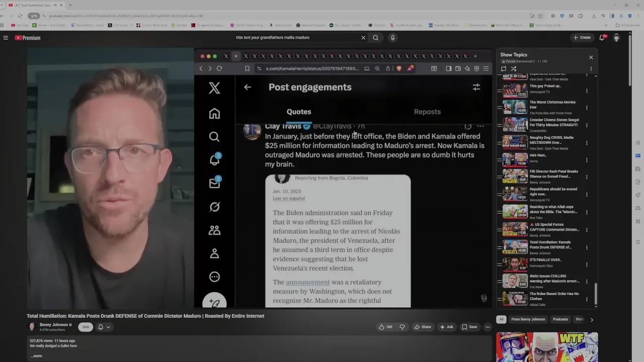This screenshot has width=644, height=362.
Task: Open options for 'This guy f*cked up' video
Action: [x=587, y=91]
